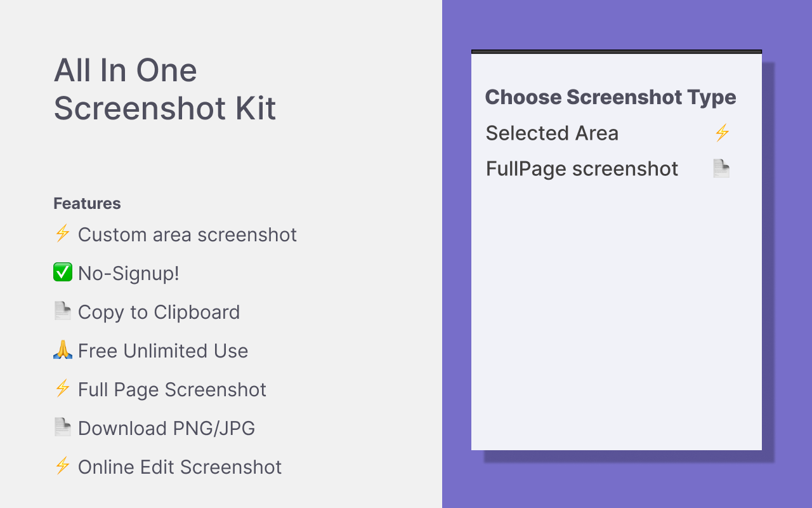Click the Free Unlimited Use text
The width and height of the screenshot is (812, 508).
(163, 351)
